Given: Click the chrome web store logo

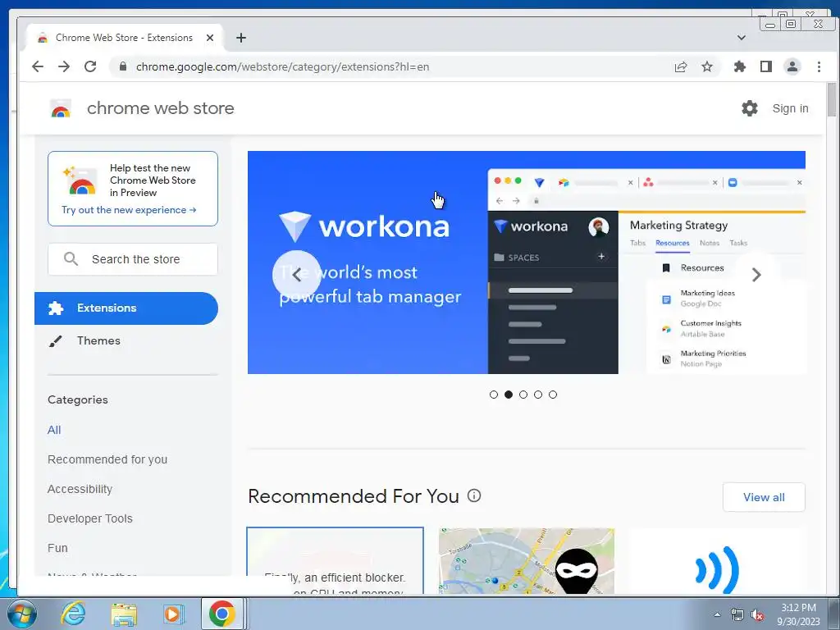Looking at the screenshot, I should click(x=61, y=108).
